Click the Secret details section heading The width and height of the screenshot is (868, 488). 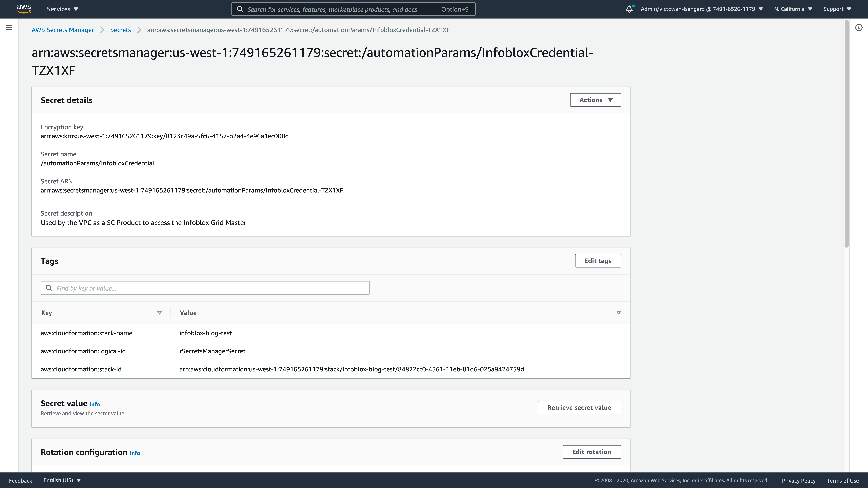pos(66,100)
